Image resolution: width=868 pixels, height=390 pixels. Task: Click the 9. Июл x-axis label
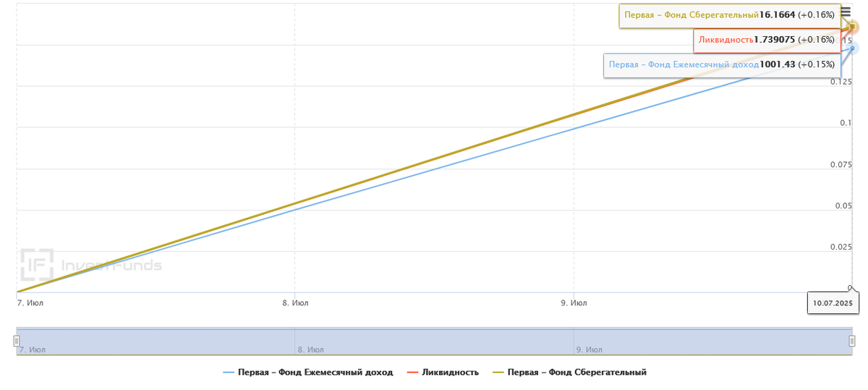574,303
